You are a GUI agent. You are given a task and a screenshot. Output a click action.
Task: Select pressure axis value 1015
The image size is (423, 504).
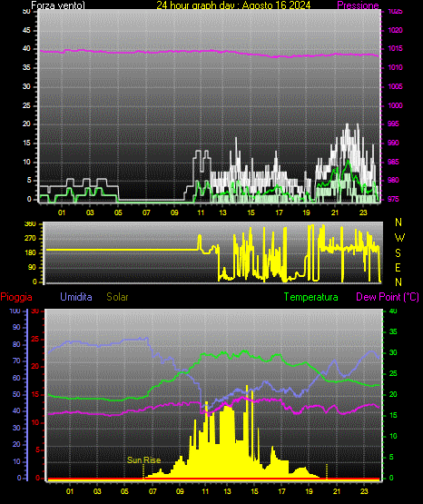point(395,48)
